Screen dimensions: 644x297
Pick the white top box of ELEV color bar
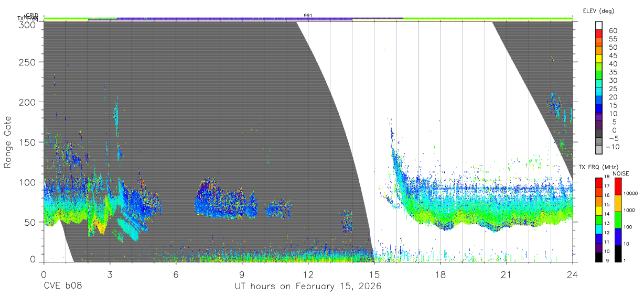[x=599, y=25]
